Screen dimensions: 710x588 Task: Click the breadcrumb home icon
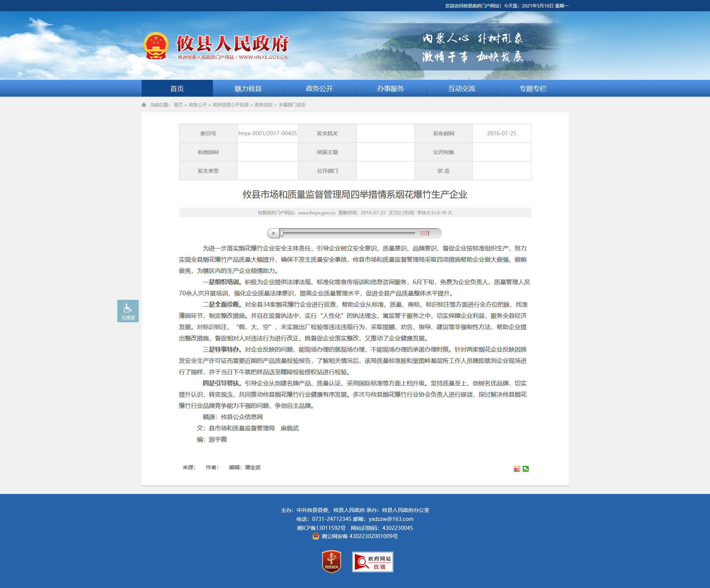[x=144, y=105]
